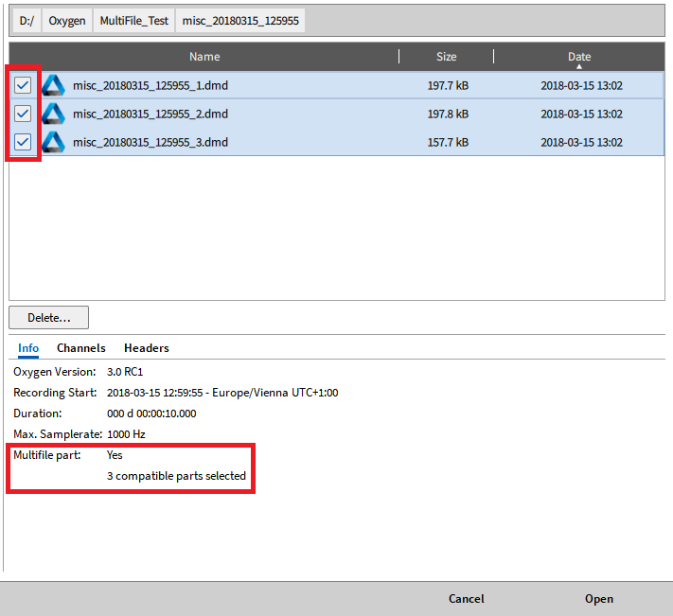The image size is (673, 616).
Task: Click the DMD file icon for misc_20180315_125955_1.dmd
Action: (x=53, y=85)
